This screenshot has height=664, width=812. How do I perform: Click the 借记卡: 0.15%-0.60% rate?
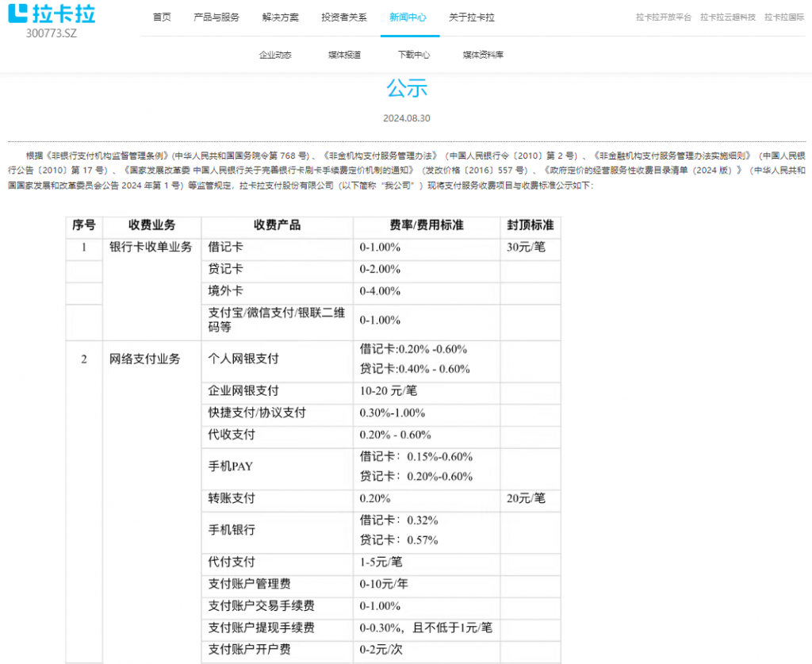[416, 456]
